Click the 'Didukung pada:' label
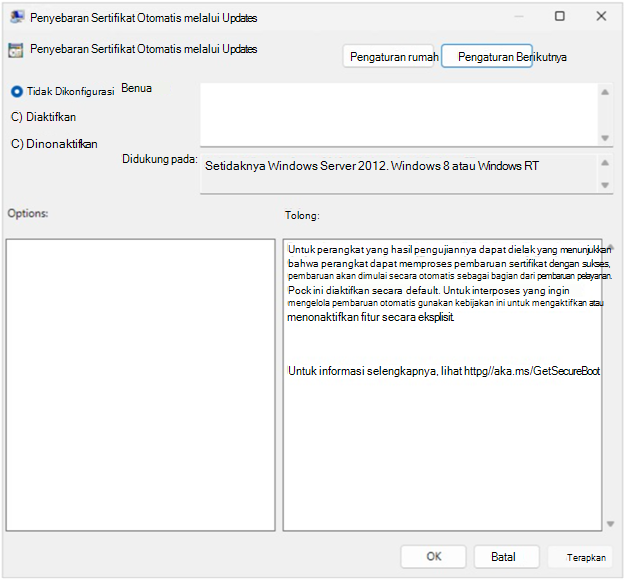Image resolution: width=624 pixels, height=580 pixels. (x=160, y=159)
